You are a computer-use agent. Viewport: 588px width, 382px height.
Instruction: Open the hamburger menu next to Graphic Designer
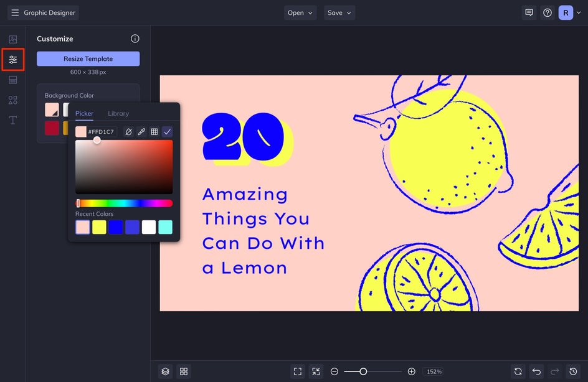(x=15, y=12)
